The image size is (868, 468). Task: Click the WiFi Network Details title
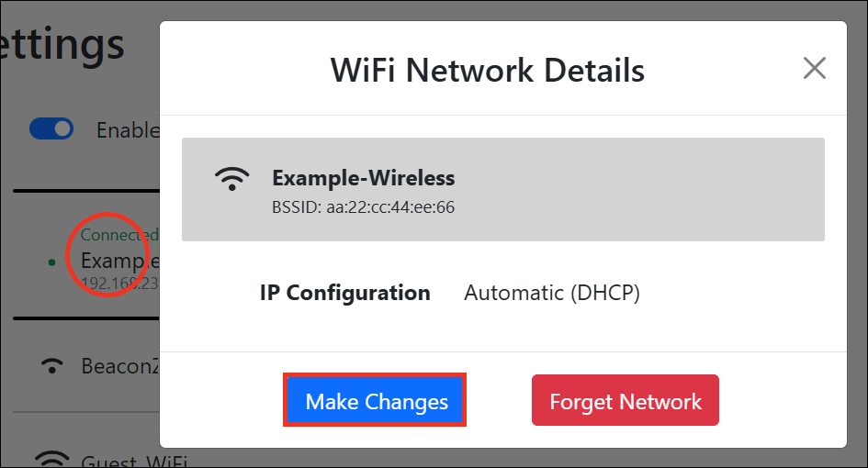pos(487,71)
